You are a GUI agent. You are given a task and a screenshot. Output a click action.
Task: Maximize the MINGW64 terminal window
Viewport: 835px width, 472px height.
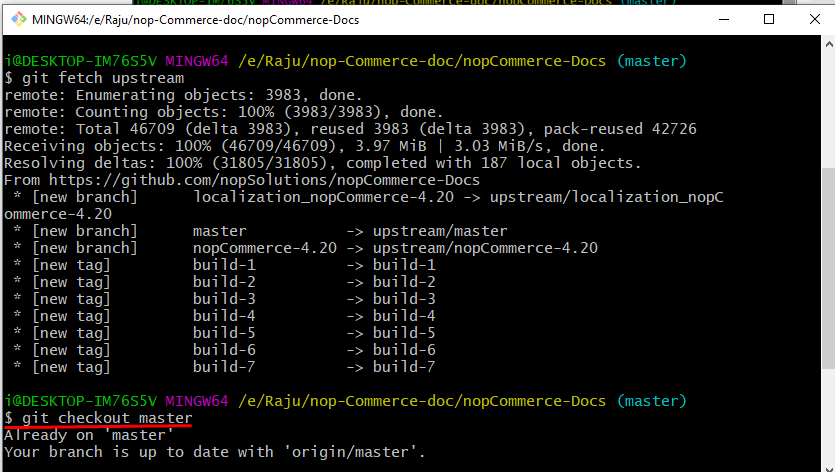pyautogui.click(x=769, y=20)
